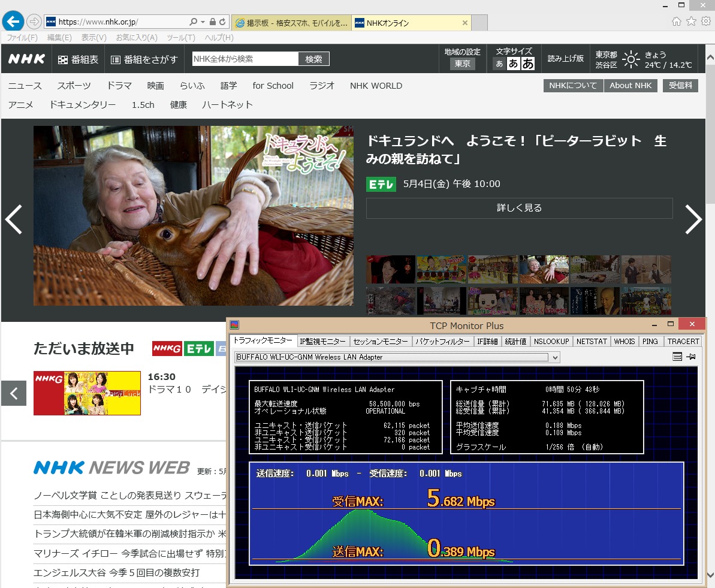Click the NHK全体から検索 search field
This screenshot has width=715, height=588.
245,59
